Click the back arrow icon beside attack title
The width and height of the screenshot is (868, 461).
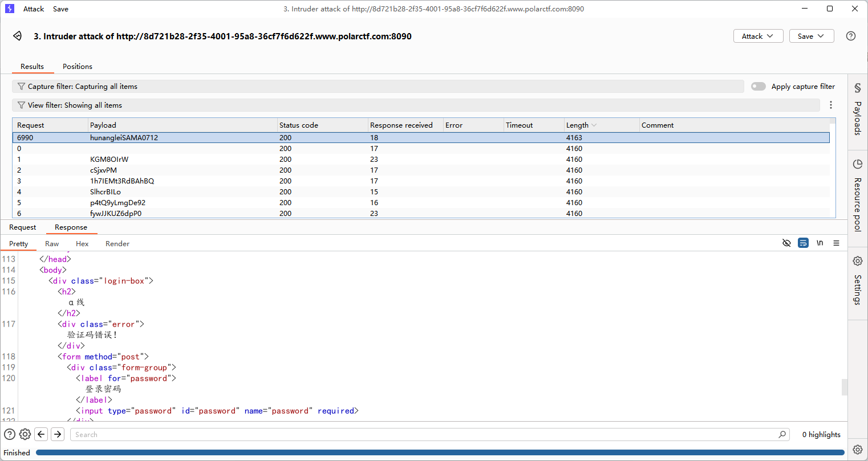[18, 36]
